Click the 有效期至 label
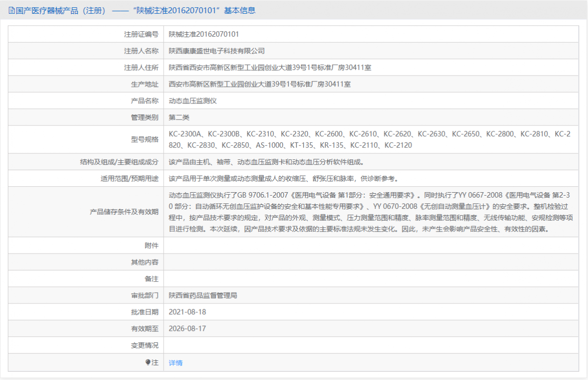 145,329
